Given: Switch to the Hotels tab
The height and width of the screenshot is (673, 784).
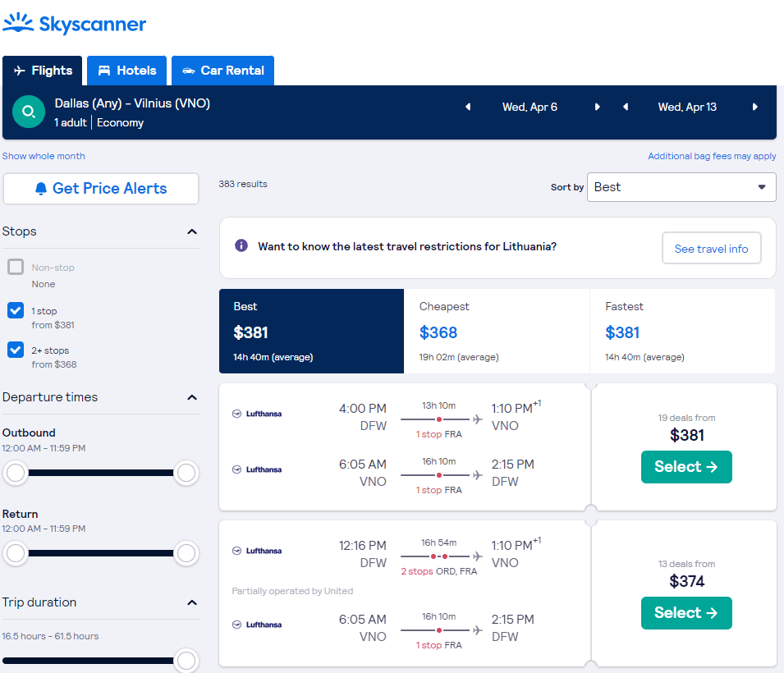Looking at the screenshot, I should [x=127, y=71].
